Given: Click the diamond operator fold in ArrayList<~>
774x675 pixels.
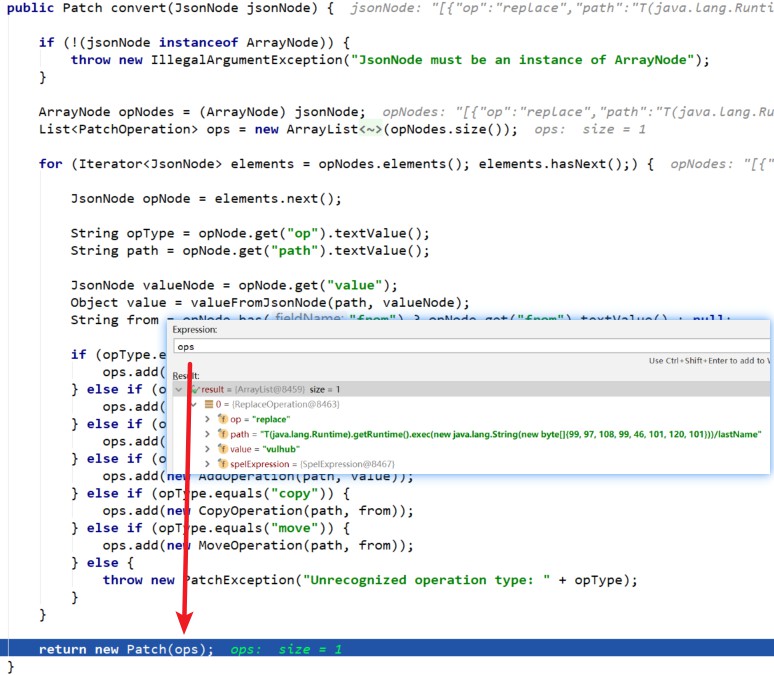Looking at the screenshot, I should click(370, 129).
